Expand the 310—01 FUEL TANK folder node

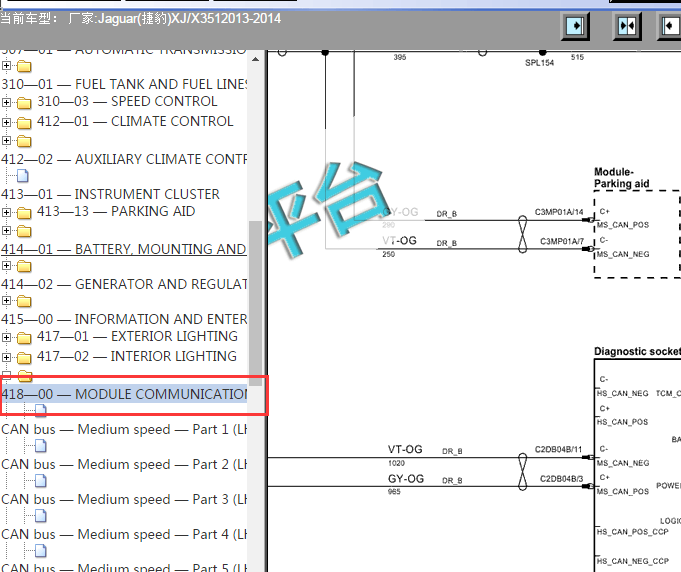[6, 66]
